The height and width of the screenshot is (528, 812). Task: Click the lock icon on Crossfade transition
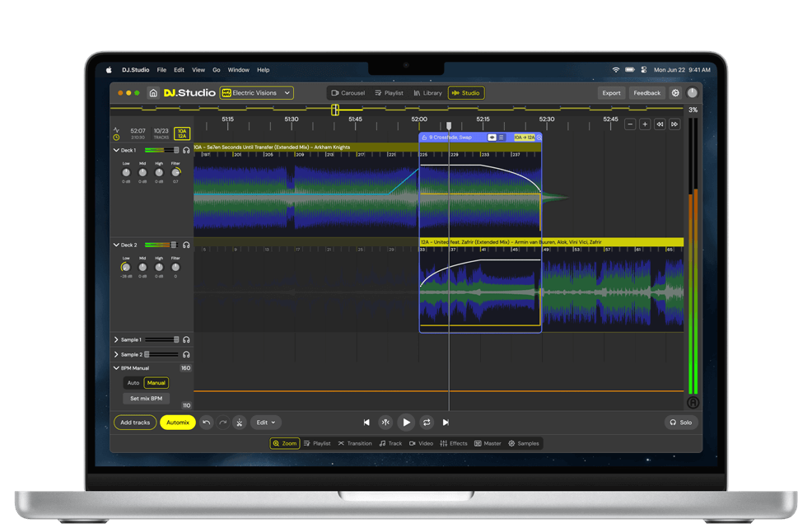pyautogui.click(x=424, y=138)
